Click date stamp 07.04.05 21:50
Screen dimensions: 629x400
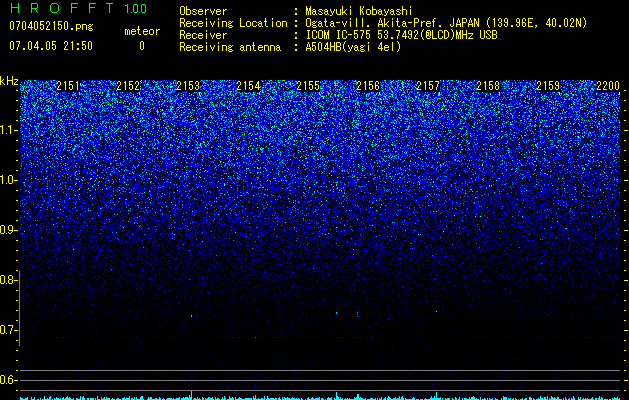[51, 46]
